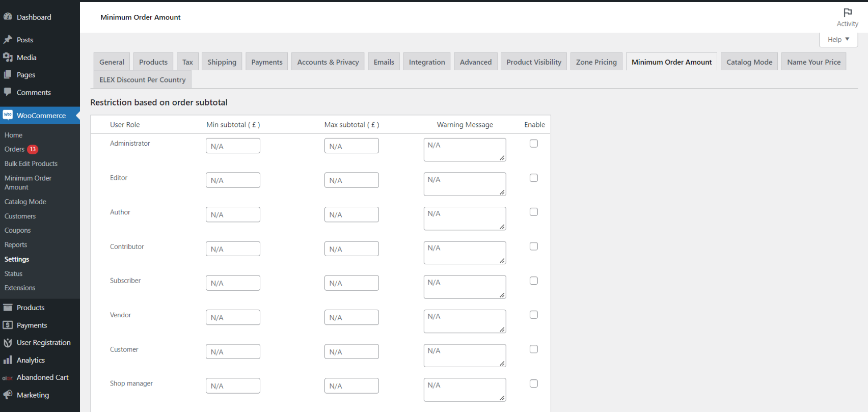Screen dimensions: 868x412
Task: Enable restriction for Subscriber role
Action: click(x=534, y=281)
